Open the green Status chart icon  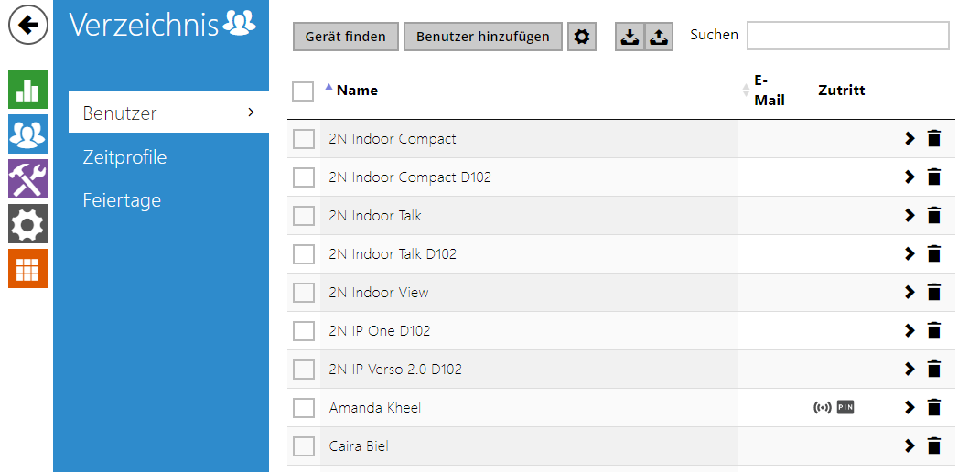pos(27,89)
